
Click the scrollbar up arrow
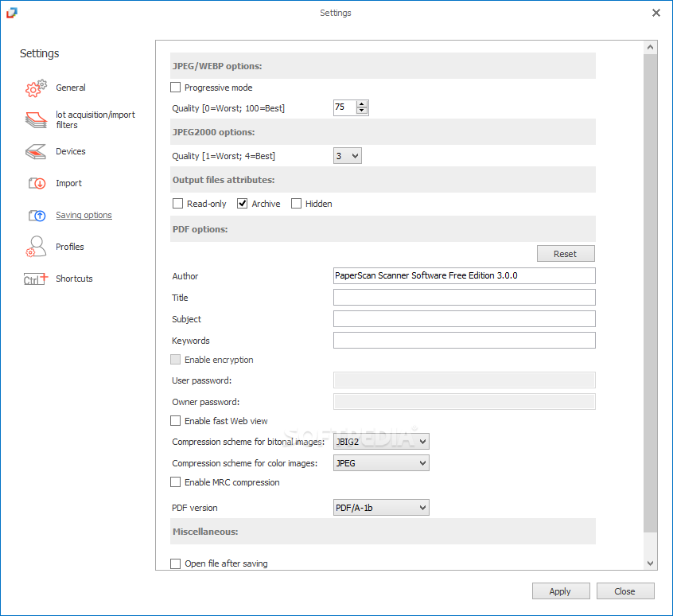pyautogui.click(x=650, y=47)
